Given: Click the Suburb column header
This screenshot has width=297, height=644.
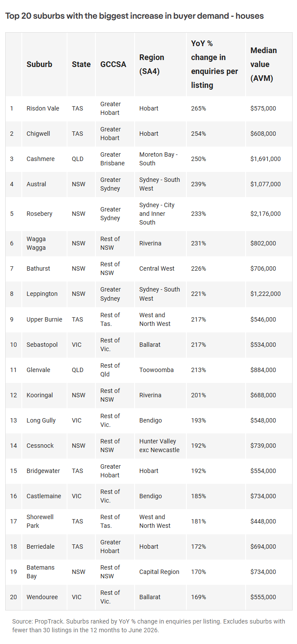Looking at the screenshot, I should click(39, 64).
